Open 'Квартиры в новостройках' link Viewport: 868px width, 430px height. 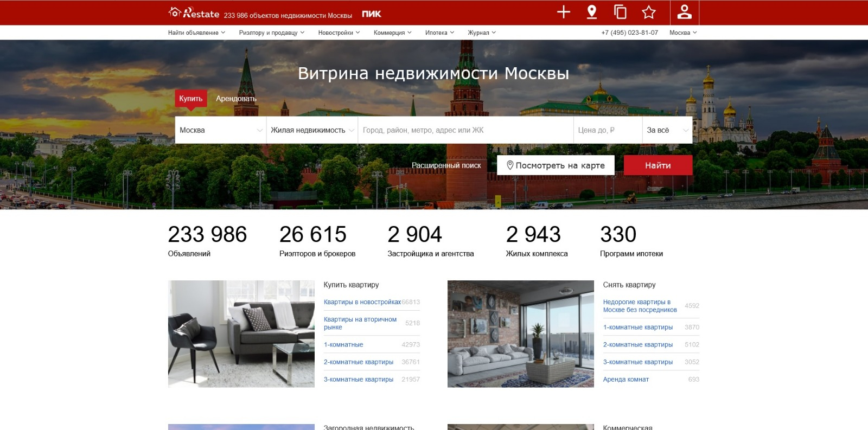coord(362,302)
